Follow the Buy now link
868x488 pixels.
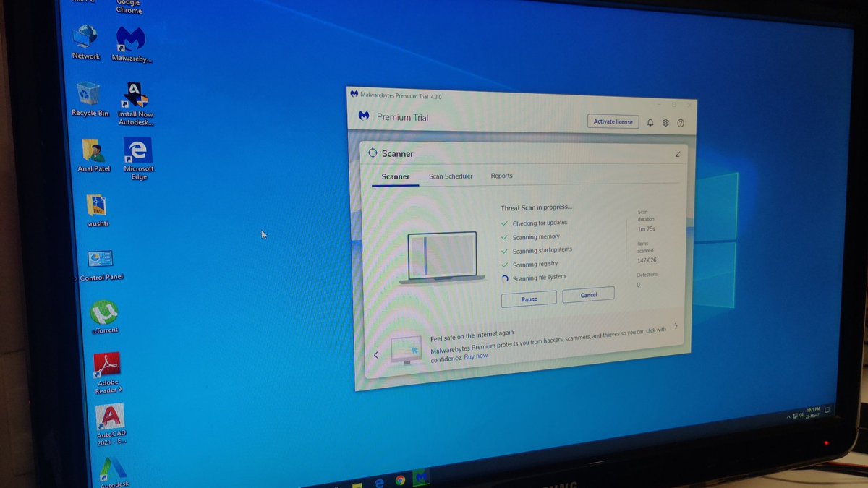click(x=476, y=356)
